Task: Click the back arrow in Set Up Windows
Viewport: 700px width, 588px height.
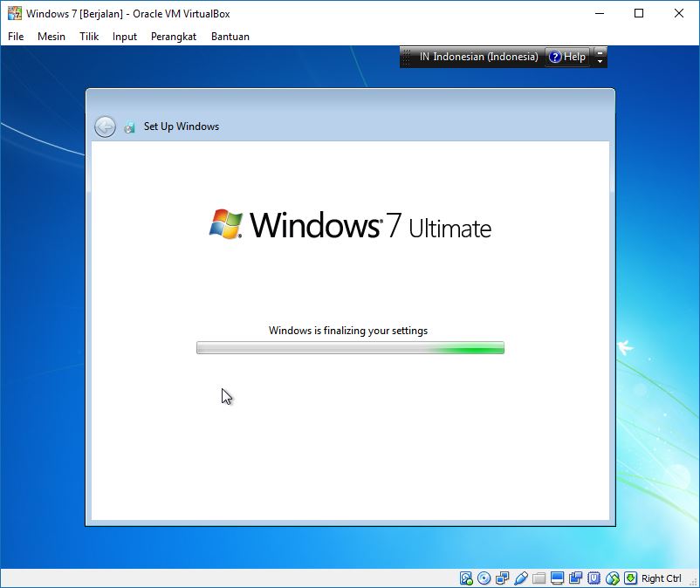Action: (x=105, y=126)
